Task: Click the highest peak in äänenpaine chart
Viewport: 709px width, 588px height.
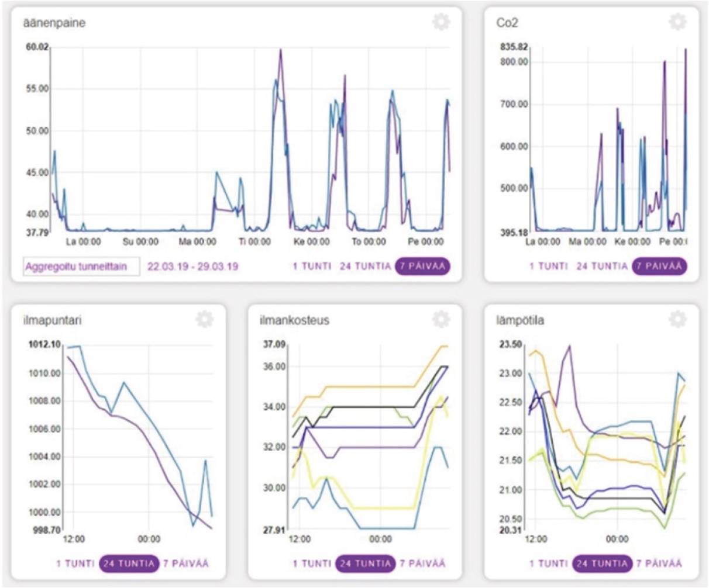Action: 281,50
